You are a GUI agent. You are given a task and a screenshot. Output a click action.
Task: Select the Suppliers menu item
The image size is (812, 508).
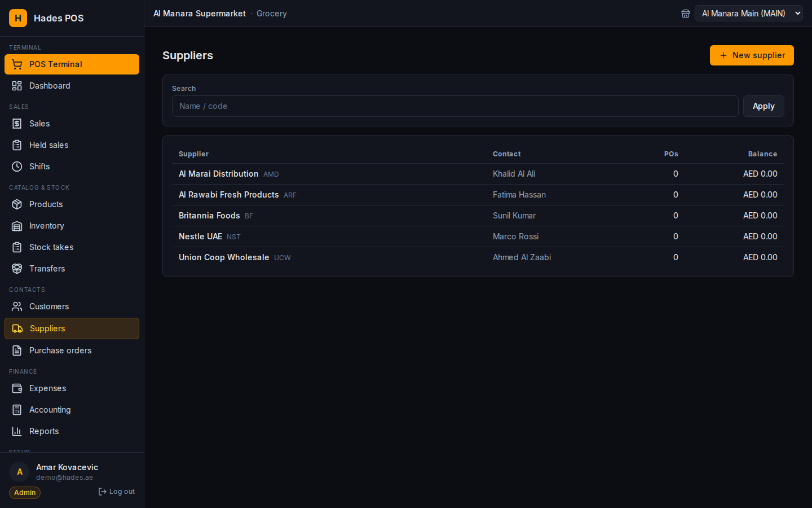(72, 329)
